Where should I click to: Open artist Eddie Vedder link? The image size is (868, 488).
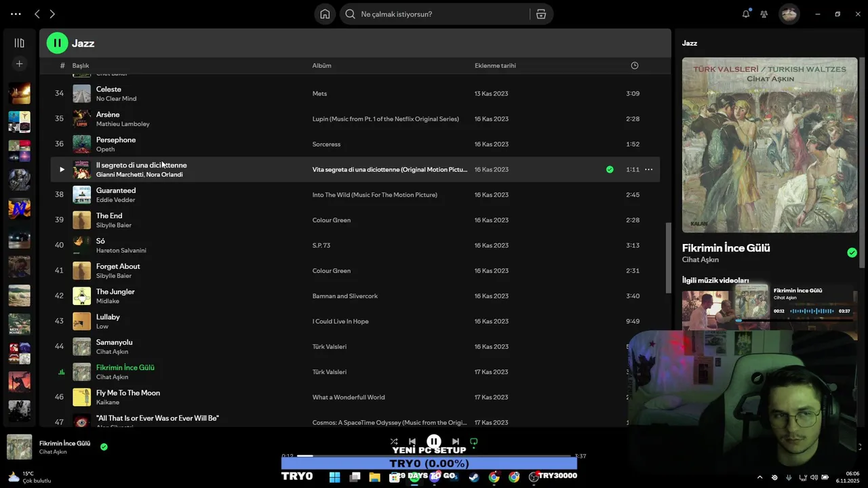point(115,200)
